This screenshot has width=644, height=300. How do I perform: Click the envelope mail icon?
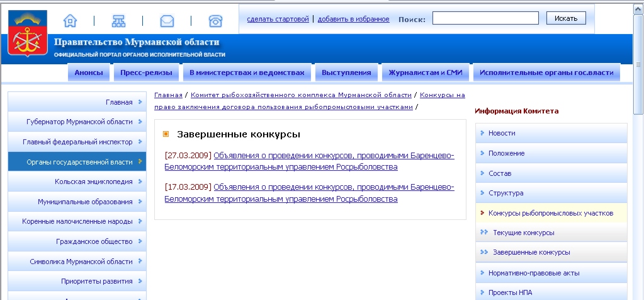(167, 21)
